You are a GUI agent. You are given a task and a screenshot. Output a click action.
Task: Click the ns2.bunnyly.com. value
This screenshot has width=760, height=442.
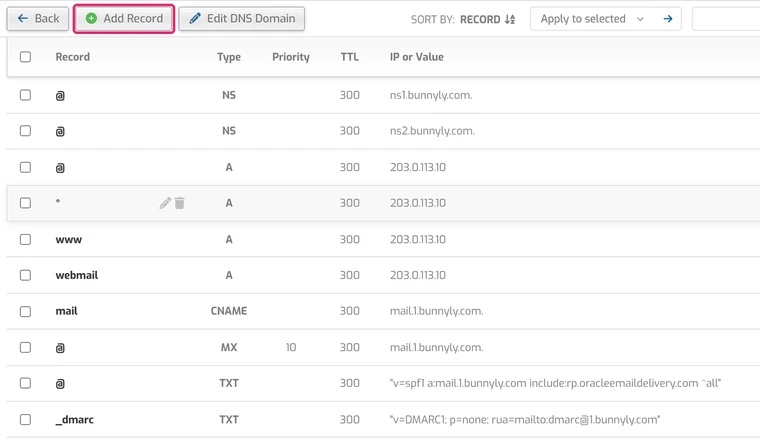tap(432, 131)
